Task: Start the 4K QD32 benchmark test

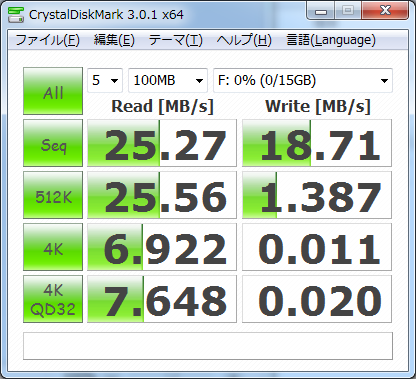Action: click(53, 299)
